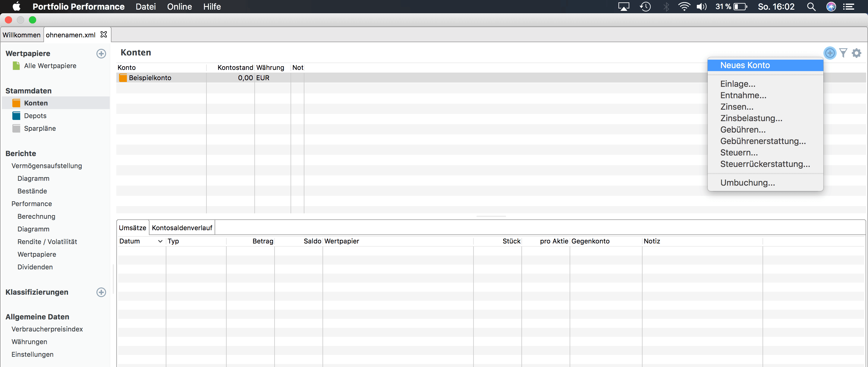Click the Notiz column header in Umsätze

(703, 241)
